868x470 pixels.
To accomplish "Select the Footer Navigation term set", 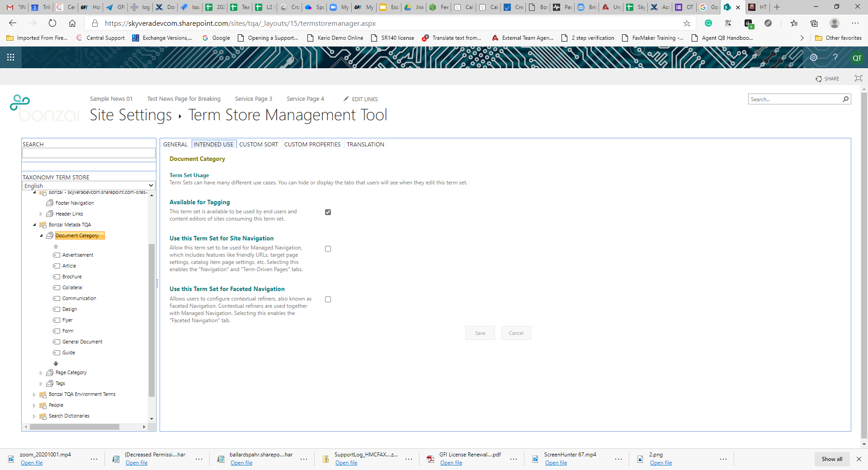I will point(75,203).
